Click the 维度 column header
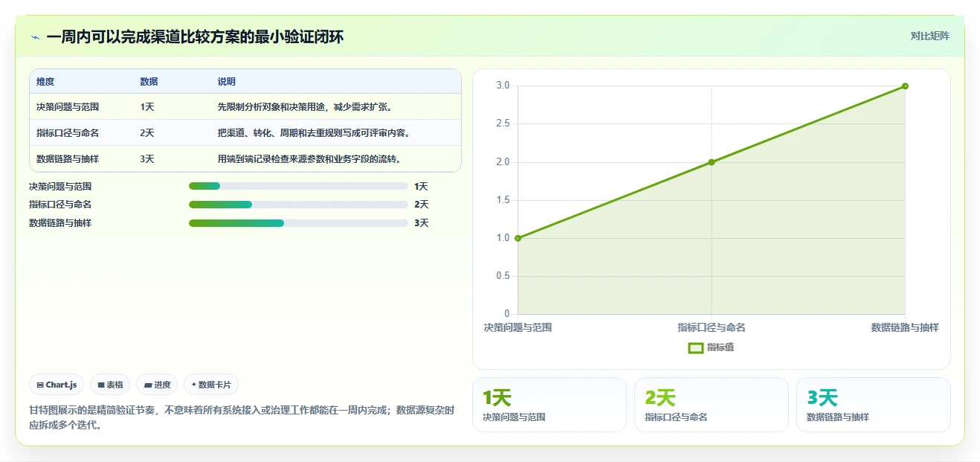The height and width of the screenshot is (462, 980). (45, 82)
